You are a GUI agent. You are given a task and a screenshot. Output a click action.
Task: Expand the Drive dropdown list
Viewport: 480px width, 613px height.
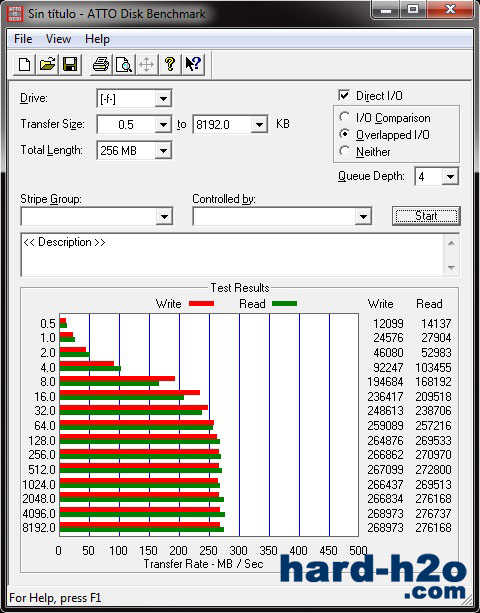tap(163, 99)
